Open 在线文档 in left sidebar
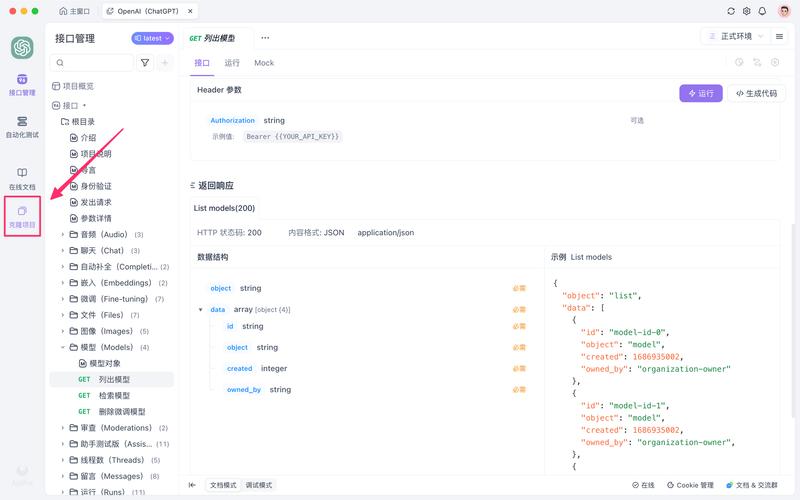Screen dimensions: 800x500 22,178
